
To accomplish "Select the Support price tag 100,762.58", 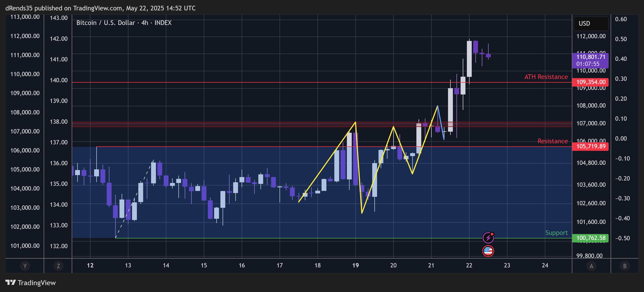I will coord(590,238).
